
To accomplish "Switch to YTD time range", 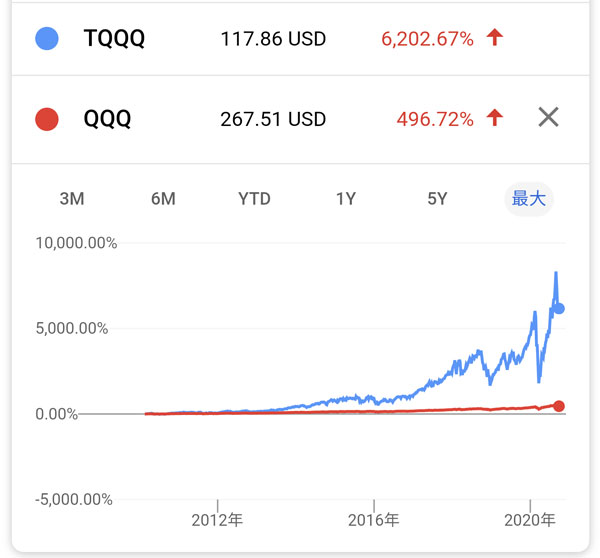I will pyautogui.click(x=254, y=198).
